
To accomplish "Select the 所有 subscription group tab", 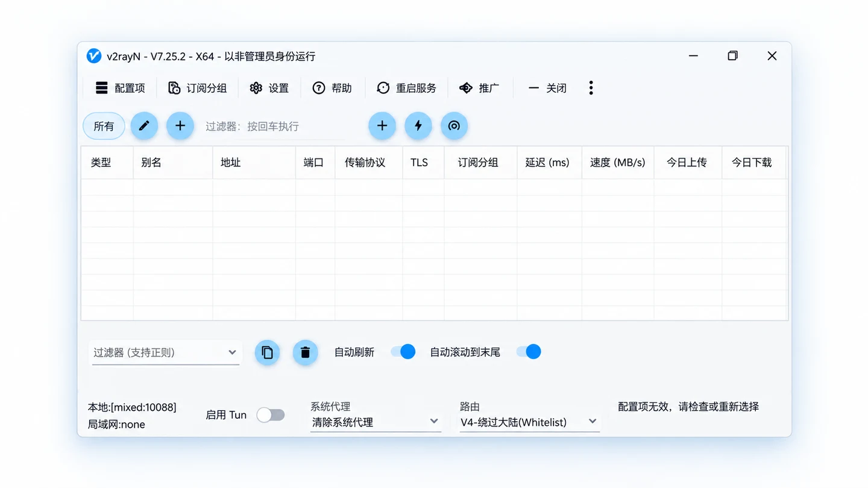I will pos(104,126).
